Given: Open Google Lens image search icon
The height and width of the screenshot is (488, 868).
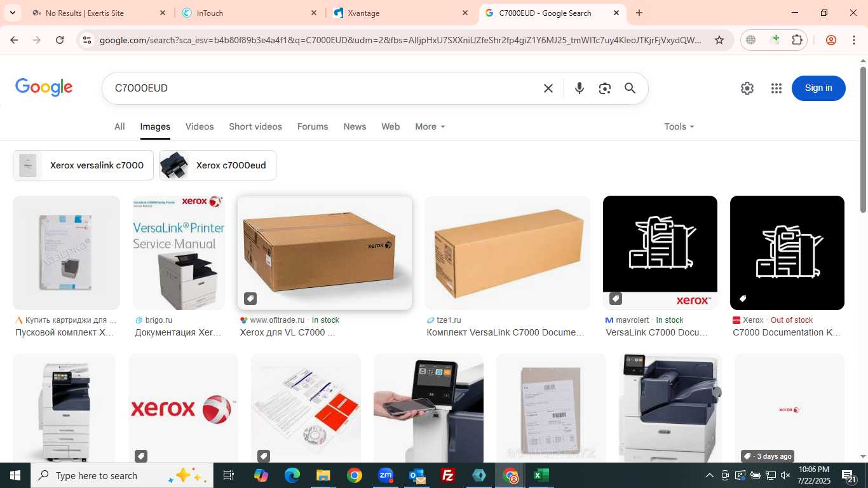Looking at the screenshot, I should click(604, 88).
